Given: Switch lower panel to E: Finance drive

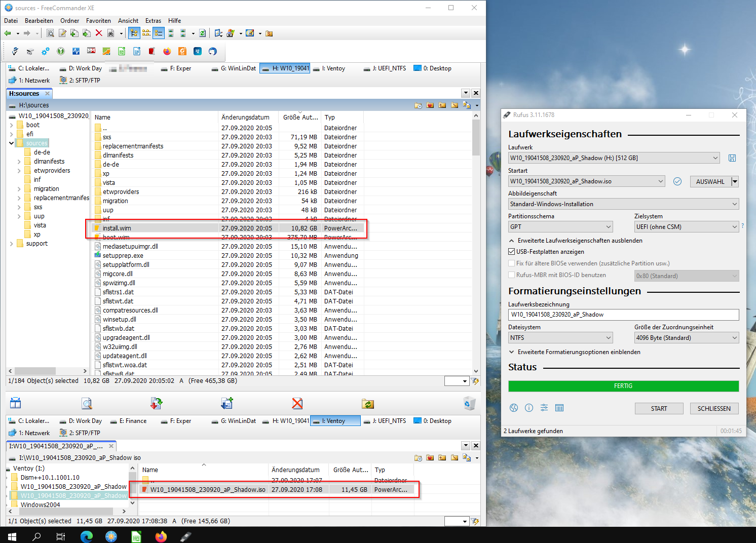Looking at the screenshot, I should 129,421.
